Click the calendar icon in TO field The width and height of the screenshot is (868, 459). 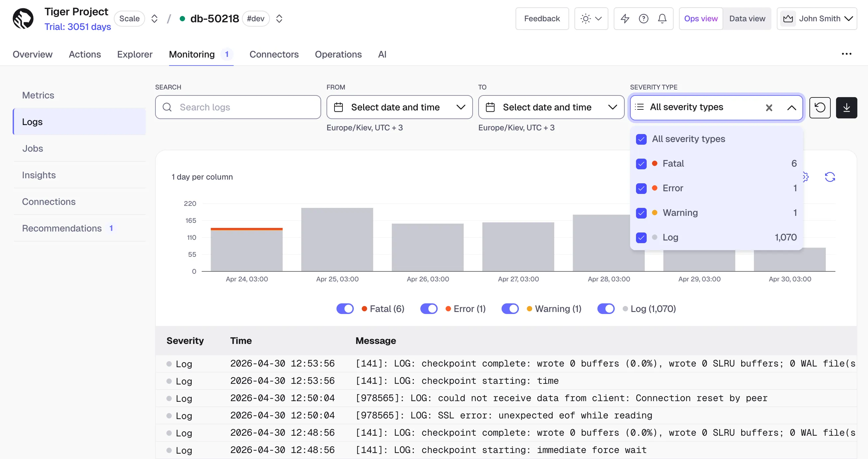pos(490,107)
